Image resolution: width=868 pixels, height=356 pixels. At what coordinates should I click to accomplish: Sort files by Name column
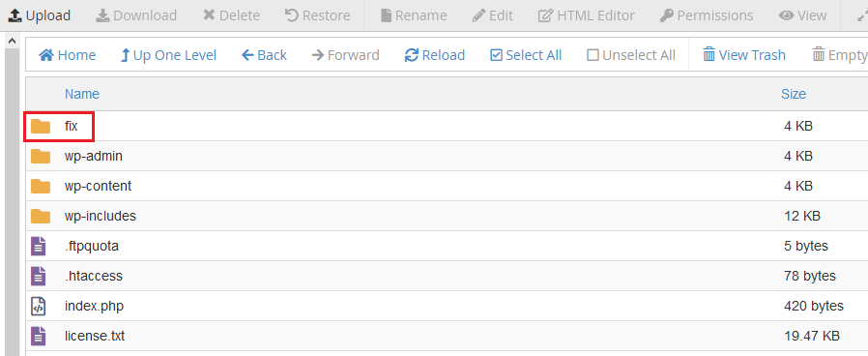coord(82,94)
